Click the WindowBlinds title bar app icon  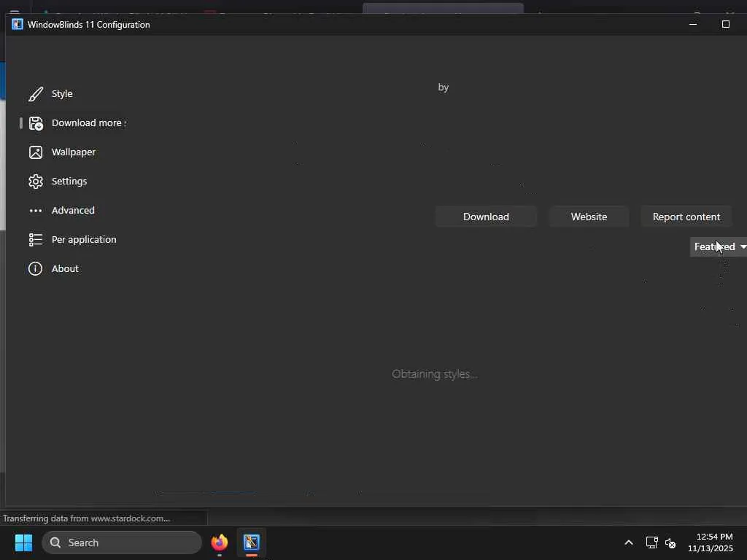(x=18, y=24)
